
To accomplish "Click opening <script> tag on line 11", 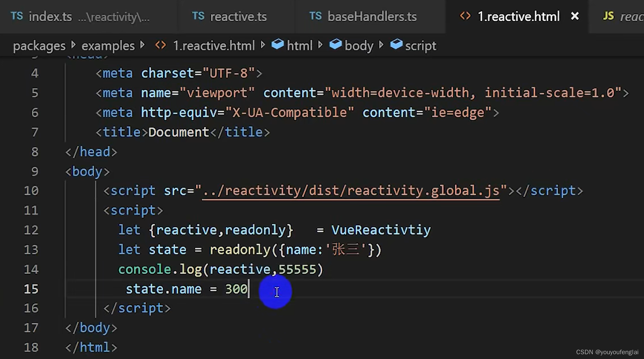I will (133, 210).
